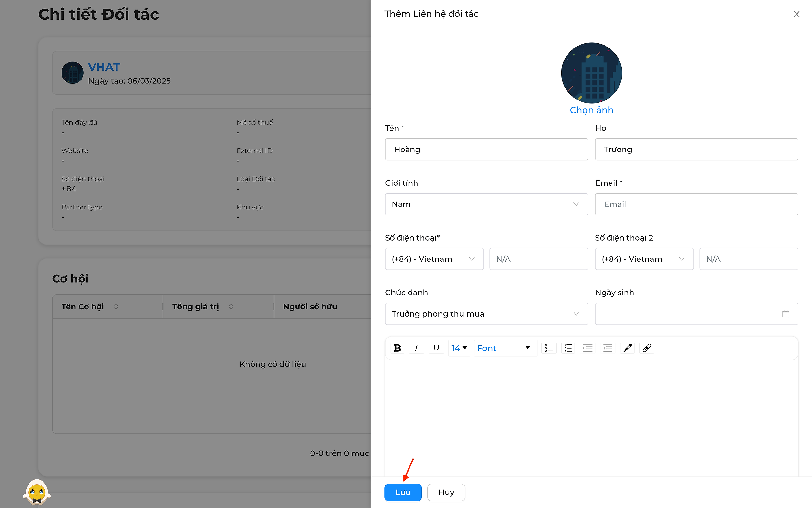The width and height of the screenshot is (812, 508).
Task: Click the Người sở hữu column header
Action: [310, 306]
